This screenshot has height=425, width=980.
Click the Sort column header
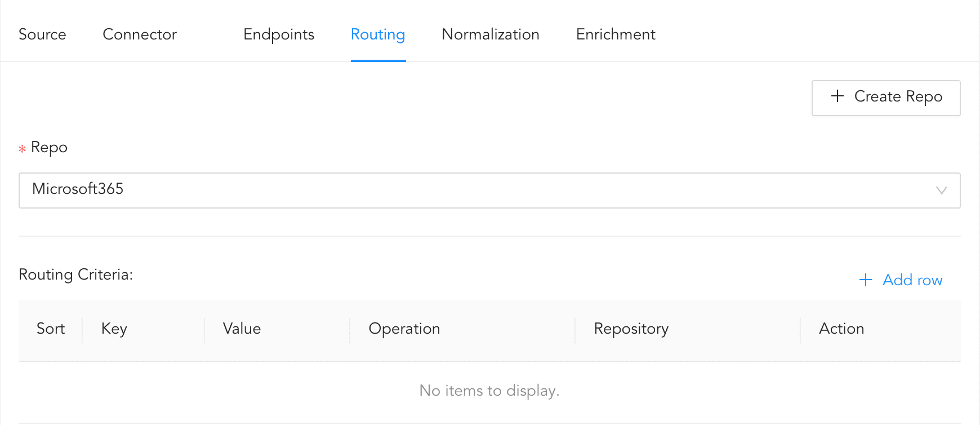(x=51, y=329)
